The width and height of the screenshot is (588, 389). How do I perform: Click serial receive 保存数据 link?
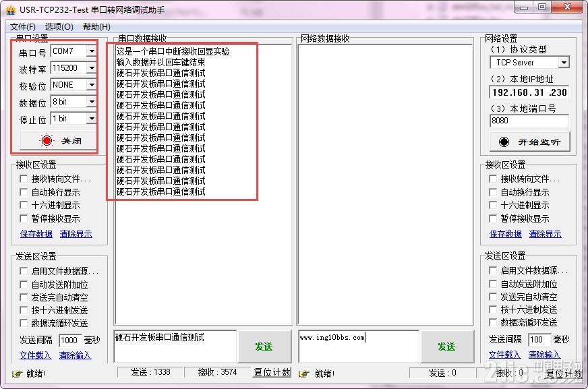coord(36,234)
